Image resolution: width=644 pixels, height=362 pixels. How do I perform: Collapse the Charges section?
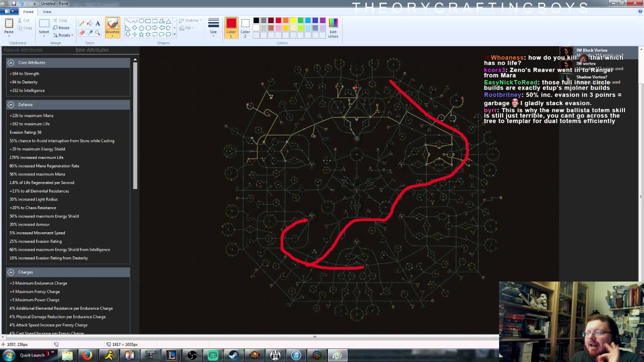(11, 272)
